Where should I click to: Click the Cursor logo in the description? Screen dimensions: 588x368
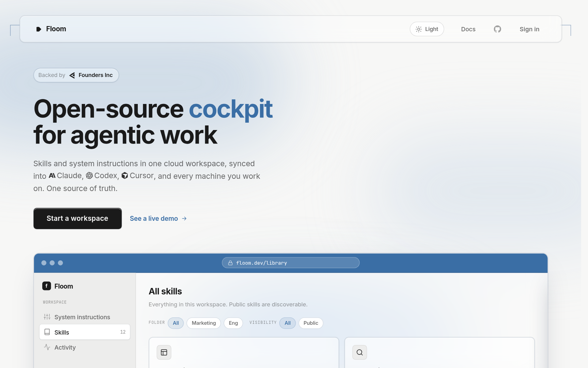(x=125, y=176)
